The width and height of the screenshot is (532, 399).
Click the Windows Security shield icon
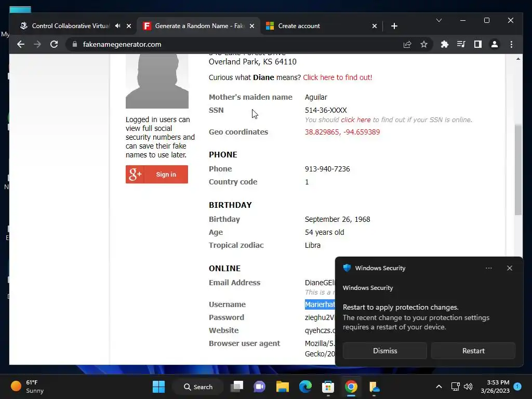pos(347,268)
